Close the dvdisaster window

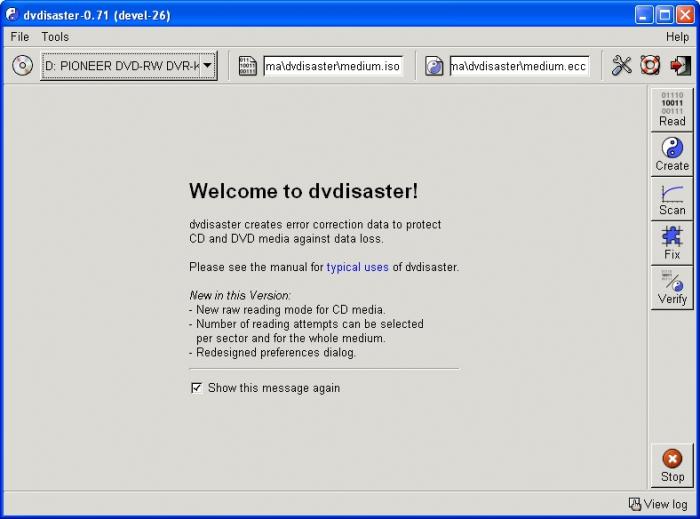[685, 15]
